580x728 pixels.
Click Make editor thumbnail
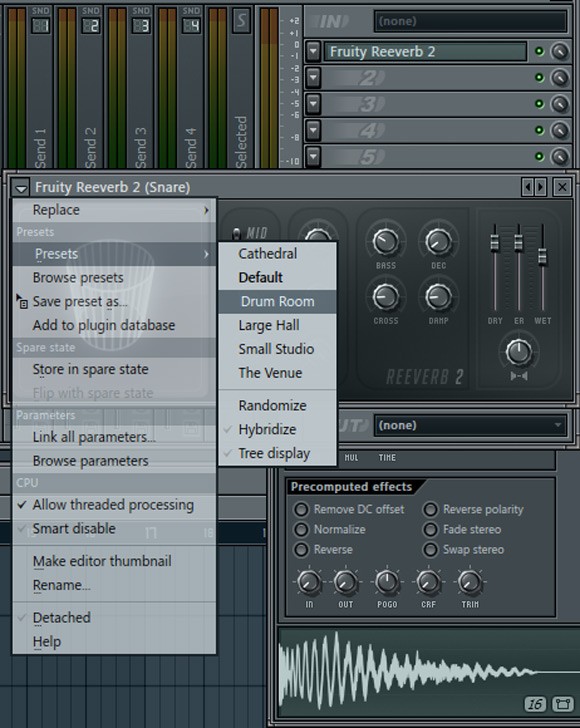tap(114, 561)
